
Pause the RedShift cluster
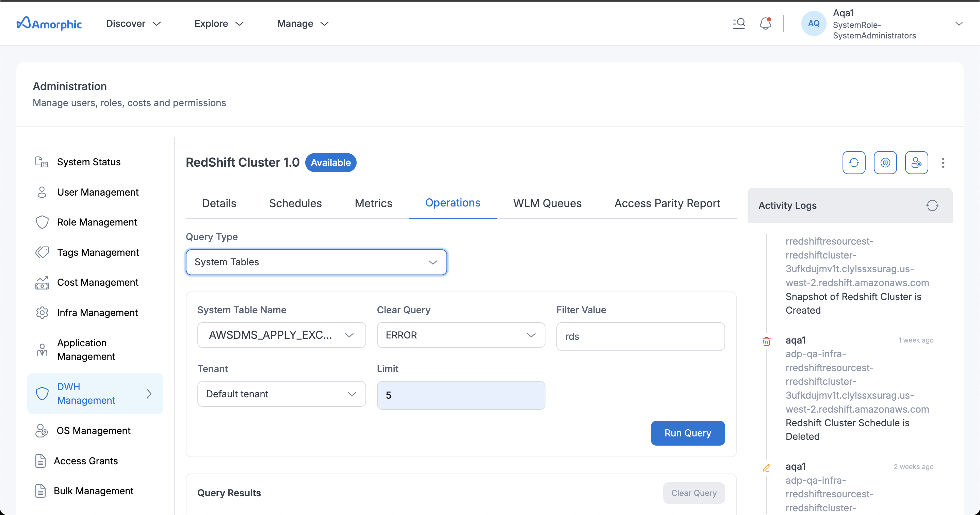pos(885,163)
